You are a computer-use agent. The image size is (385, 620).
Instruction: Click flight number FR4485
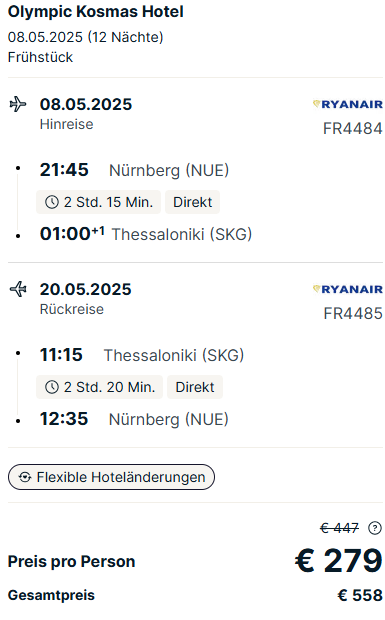[x=353, y=314]
